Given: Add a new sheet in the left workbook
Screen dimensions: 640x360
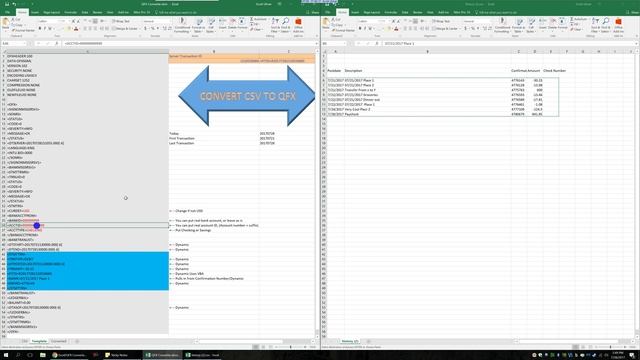Looking at the screenshot, I should point(77,341).
